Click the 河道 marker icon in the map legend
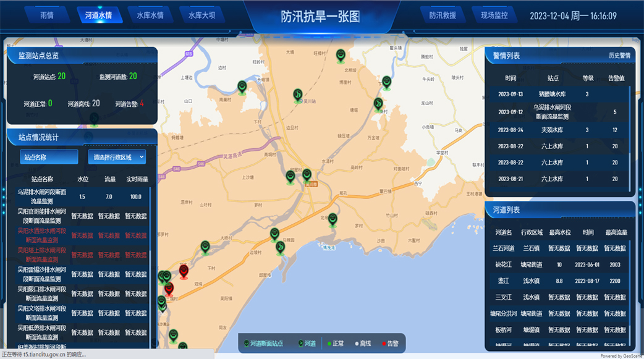 [x=300, y=343]
